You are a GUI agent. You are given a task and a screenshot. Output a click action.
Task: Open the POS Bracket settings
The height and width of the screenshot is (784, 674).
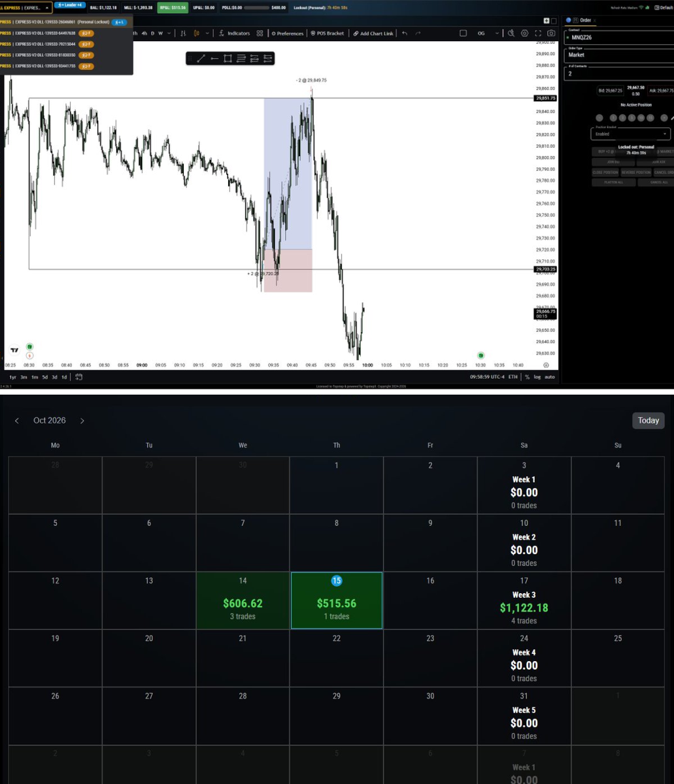click(328, 33)
